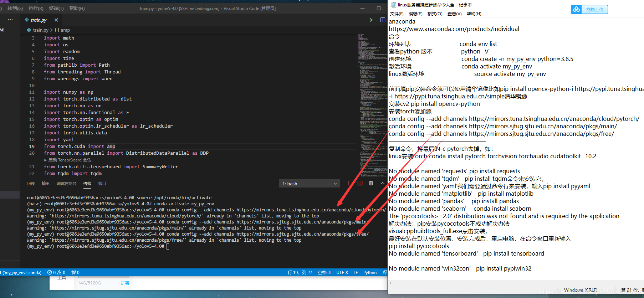Viewport: 644px width, 298px height.
Task: Click the Python file icon in breadcrumb
Action: (29, 30)
